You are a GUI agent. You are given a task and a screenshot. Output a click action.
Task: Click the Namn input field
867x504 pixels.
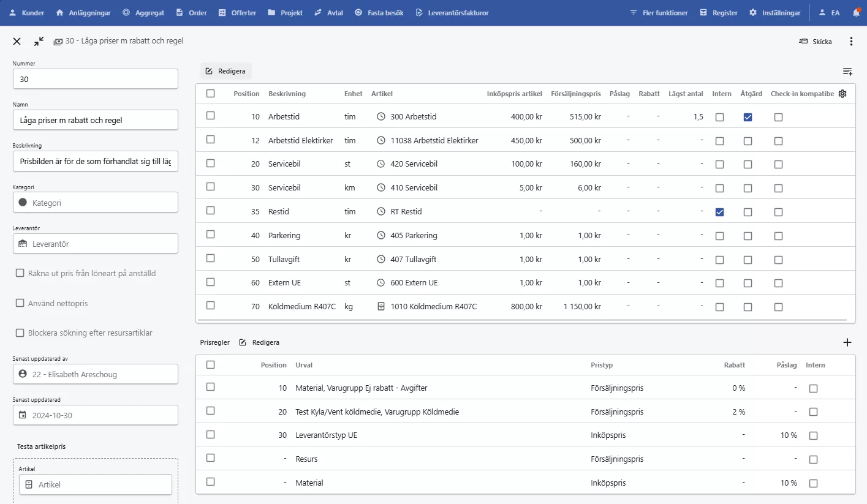click(x=95, y=120)
